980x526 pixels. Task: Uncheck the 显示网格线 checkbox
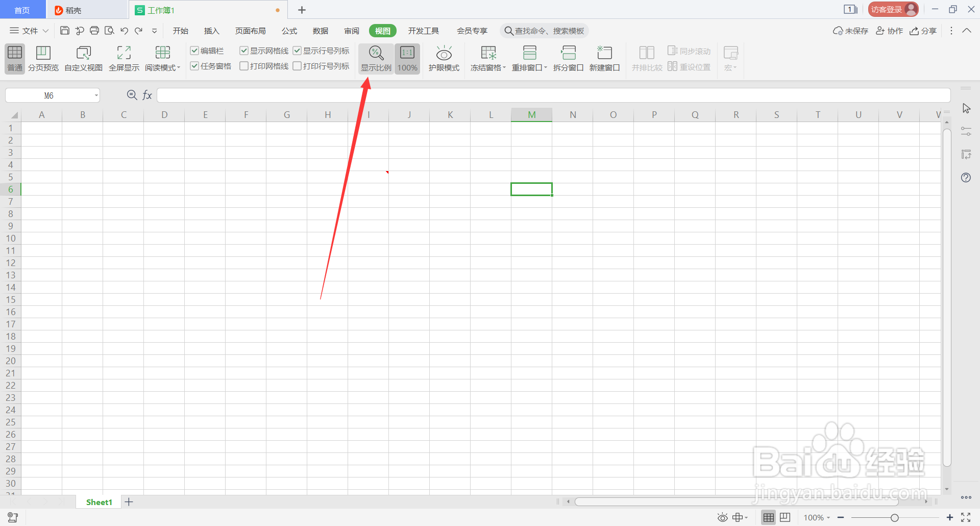point(244,51)
